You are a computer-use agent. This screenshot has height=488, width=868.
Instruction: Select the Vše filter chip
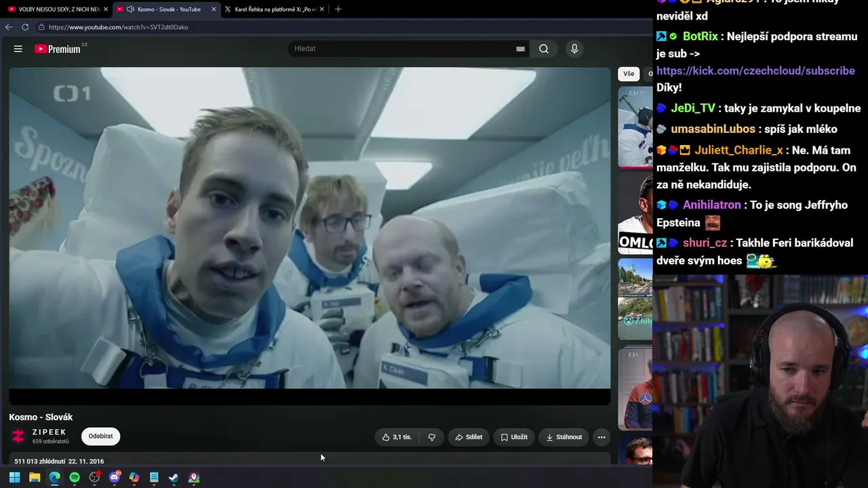pos(629,74)
